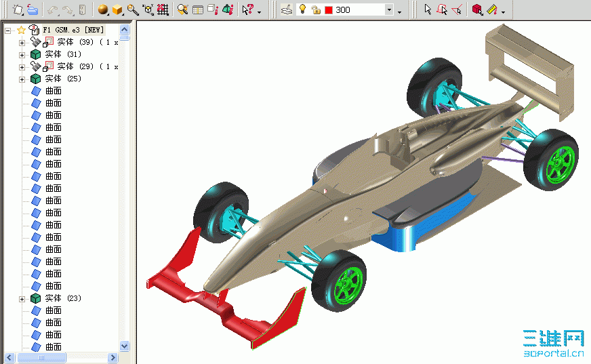
Task: Pick the red angle selection tool
Action: point(457,9)
